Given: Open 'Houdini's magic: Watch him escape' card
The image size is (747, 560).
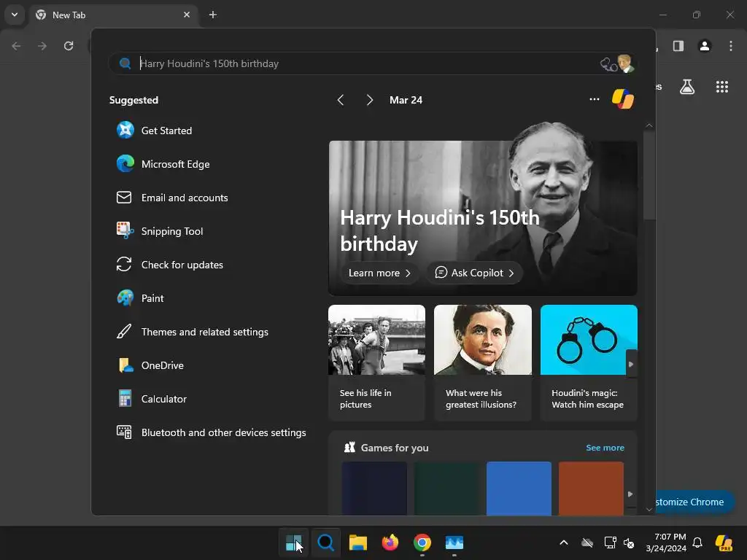Looking at the screenshot, I should click(x=589, y=362).
